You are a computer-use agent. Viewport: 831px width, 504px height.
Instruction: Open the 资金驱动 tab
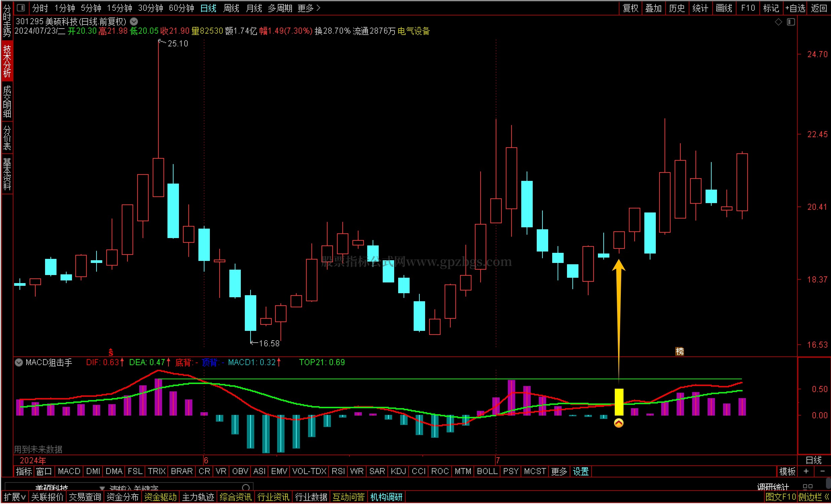[160, 497]
